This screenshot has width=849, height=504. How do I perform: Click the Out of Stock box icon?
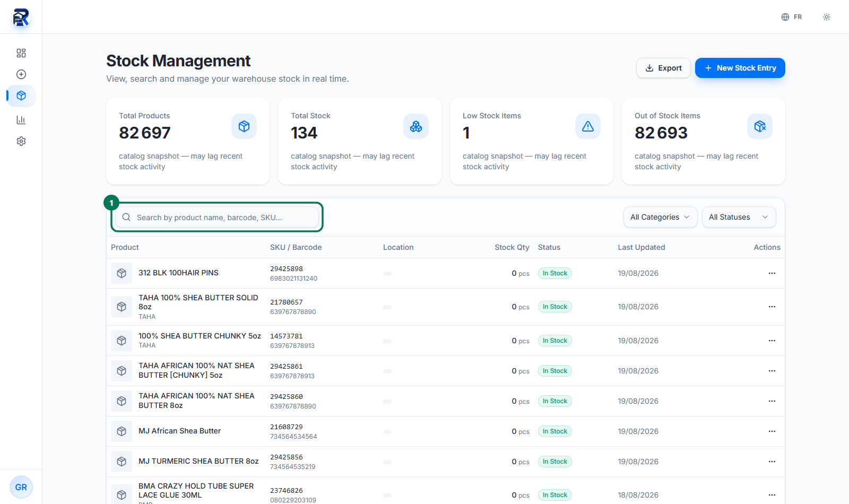point(760,126)
